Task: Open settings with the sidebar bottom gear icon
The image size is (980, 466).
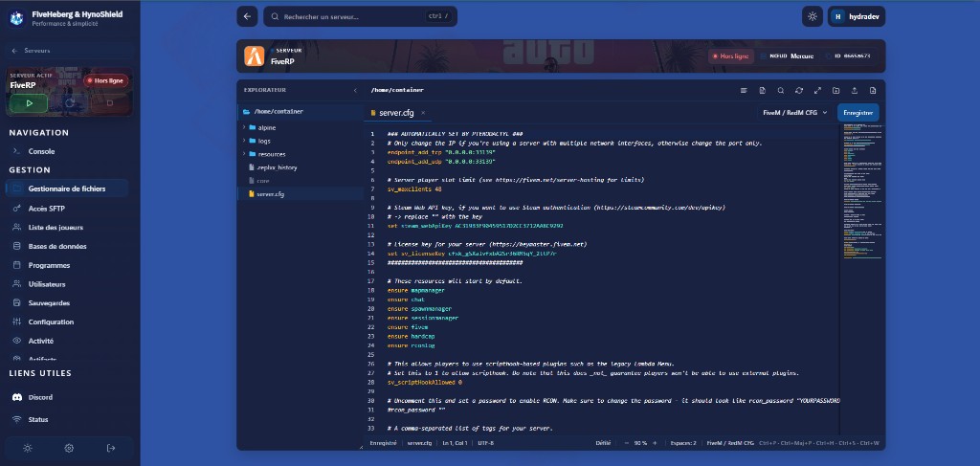Action: (x=69, y=448)
